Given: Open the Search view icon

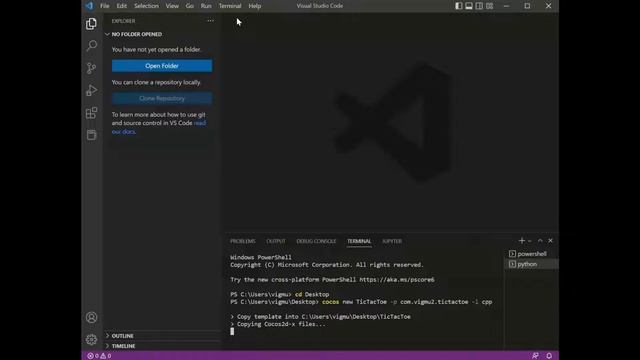Looking at the screenshot, I should pos(91,45).
